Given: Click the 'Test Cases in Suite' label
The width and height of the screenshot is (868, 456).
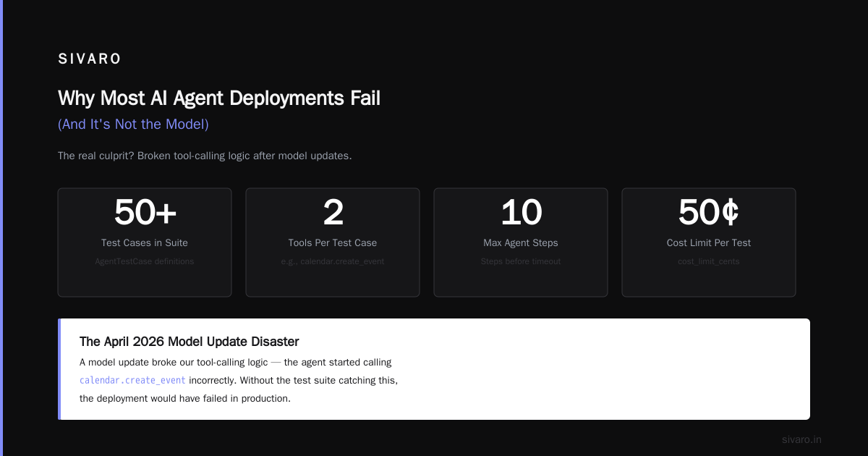Looking at the screenshot, I should tap(145, 243).
